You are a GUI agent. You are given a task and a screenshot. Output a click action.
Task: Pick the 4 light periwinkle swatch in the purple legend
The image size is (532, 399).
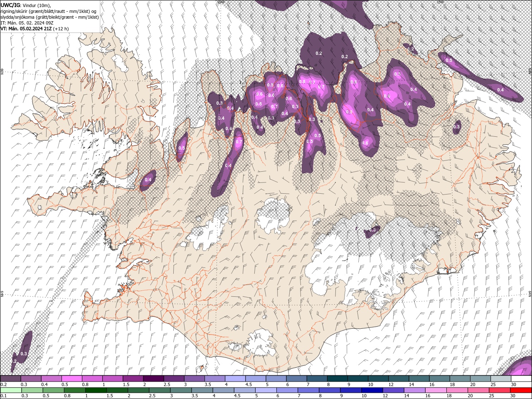click(235, 379)
